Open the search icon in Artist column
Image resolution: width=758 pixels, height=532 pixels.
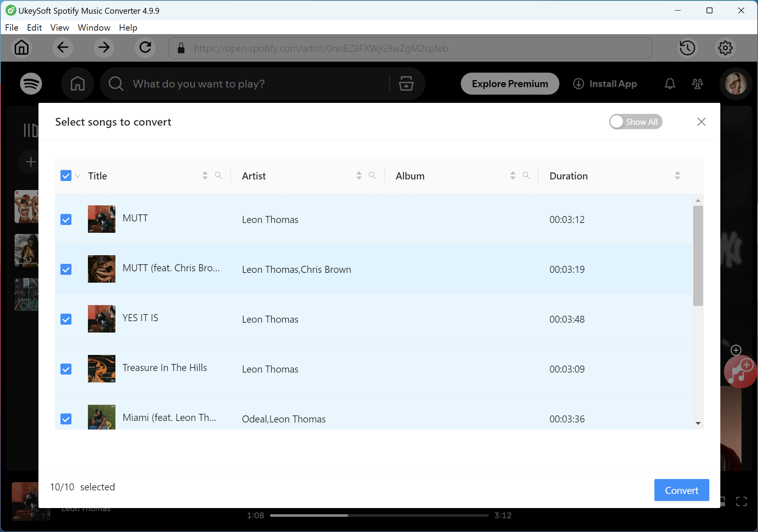coord(373,176)
